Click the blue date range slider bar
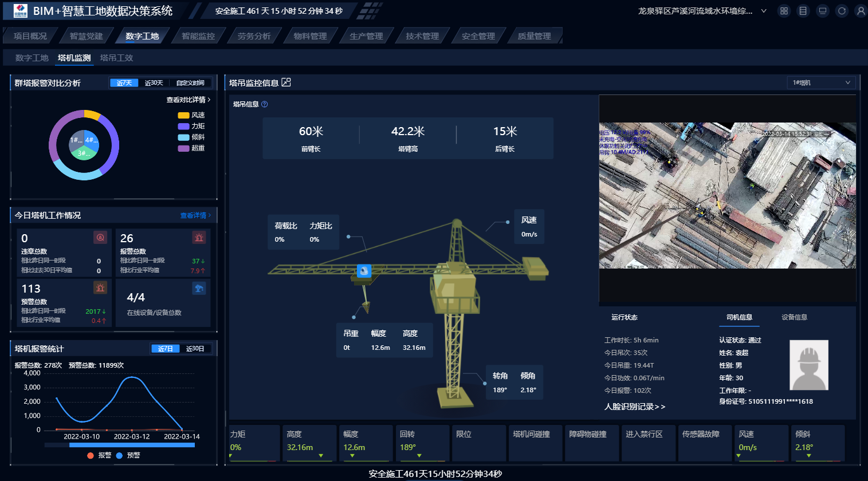 (x=132, y=445)
